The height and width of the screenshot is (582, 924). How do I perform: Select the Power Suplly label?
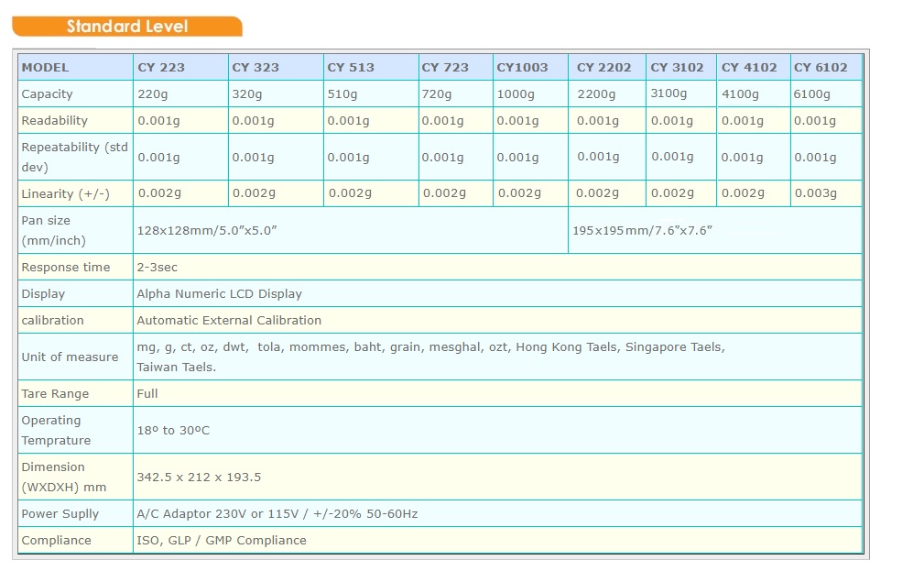(x=60, y=513)
